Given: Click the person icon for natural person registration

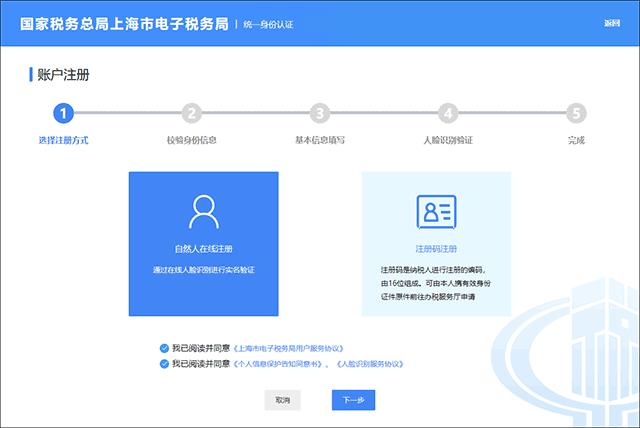Looking at the screenshot, I should 203,211.
